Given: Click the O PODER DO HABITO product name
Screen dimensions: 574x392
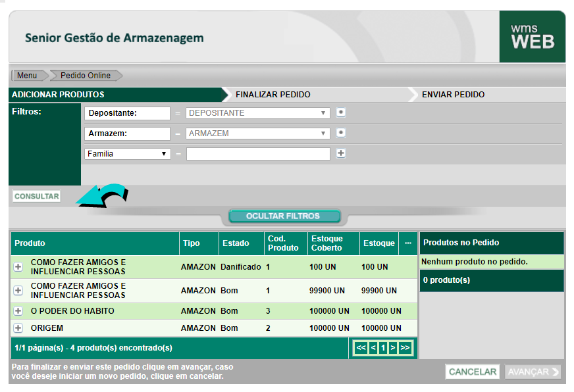Looking at the screenshot, I should tap(72, 311).
